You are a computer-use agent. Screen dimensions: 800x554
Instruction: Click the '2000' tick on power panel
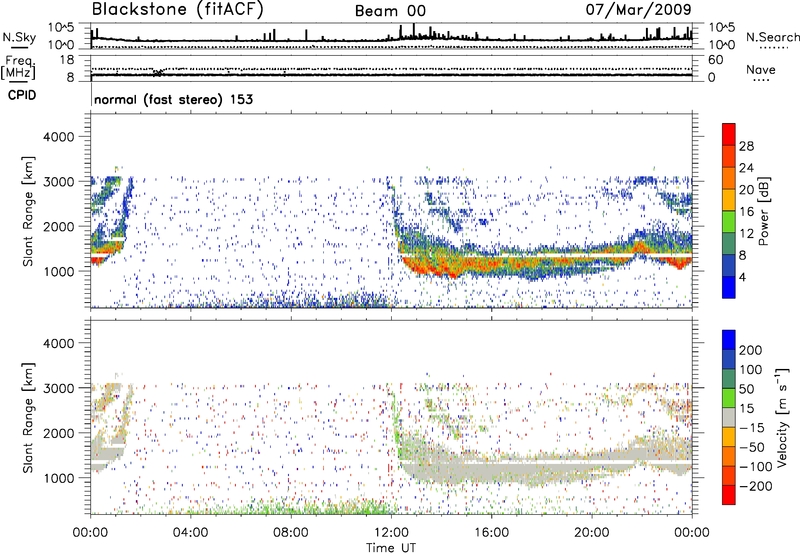59,226
